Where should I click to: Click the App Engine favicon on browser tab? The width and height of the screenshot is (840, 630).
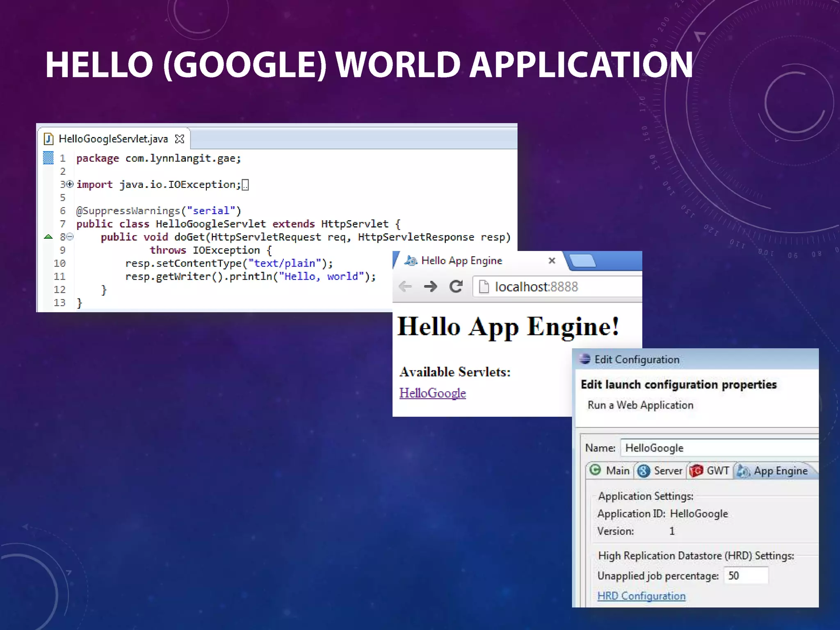tap(411, 260)
